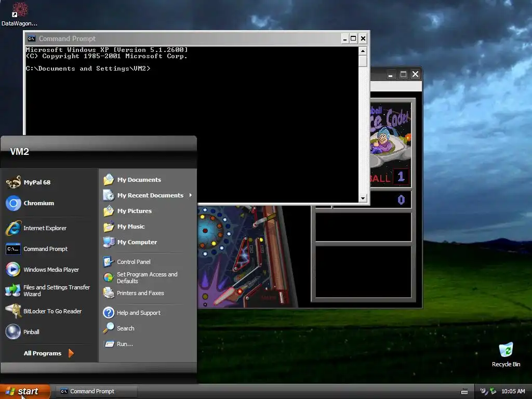Close the Pinball window
This screenshot has width=532, height=399.
pos(415,74)
